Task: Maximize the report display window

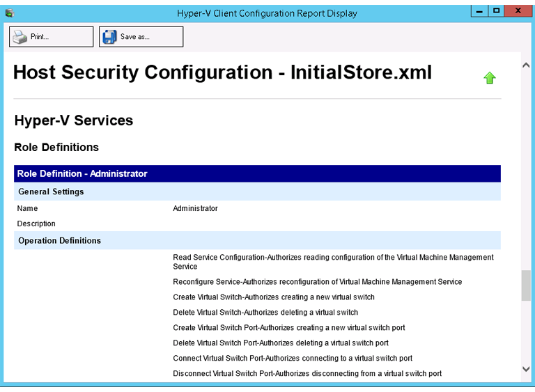Action: [496, 10]
